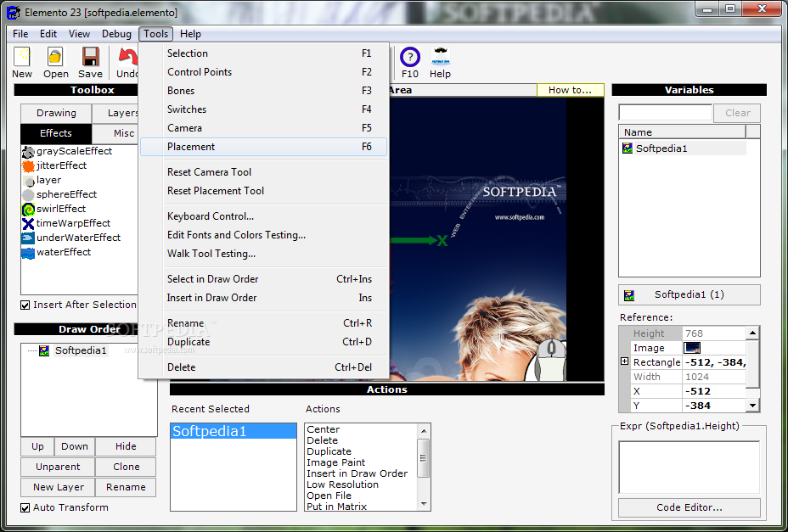Click the Y value -384 cell
Image resolution: width=788 pixels, height=532 pixels.
tap(714, 406)
